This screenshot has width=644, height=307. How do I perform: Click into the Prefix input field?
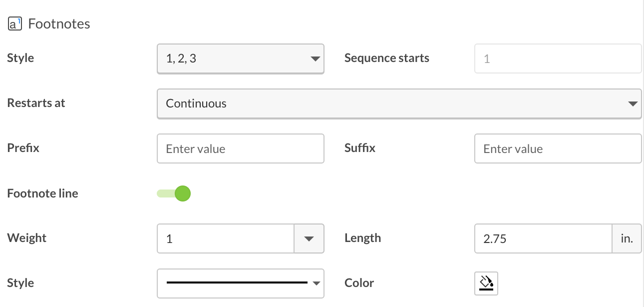[240, 148]
